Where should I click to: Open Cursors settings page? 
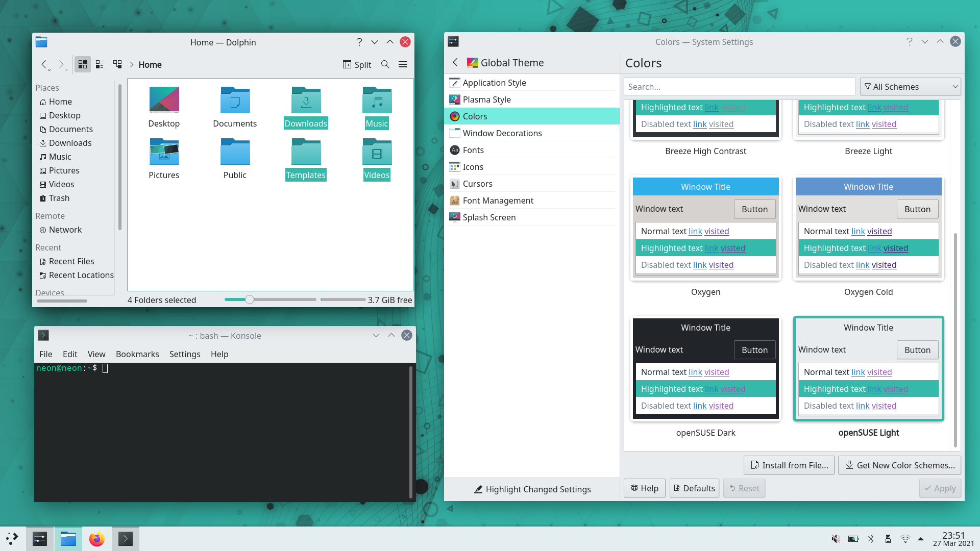click(532, 184)
